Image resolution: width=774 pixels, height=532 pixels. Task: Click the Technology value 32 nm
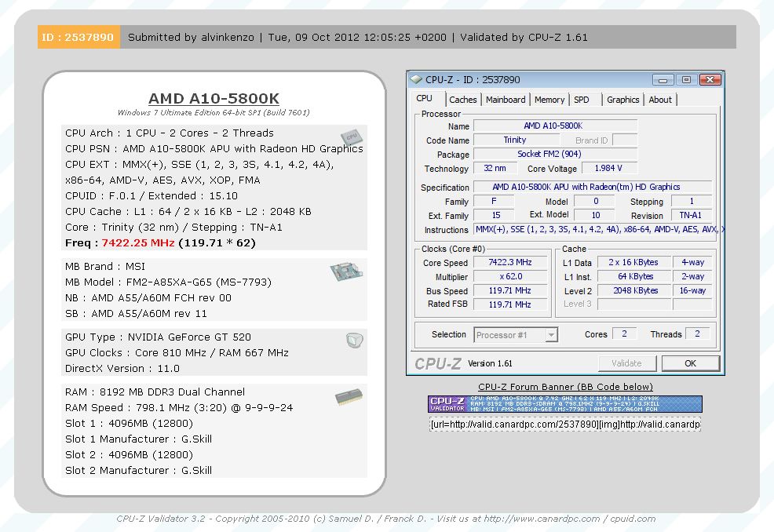495,168
